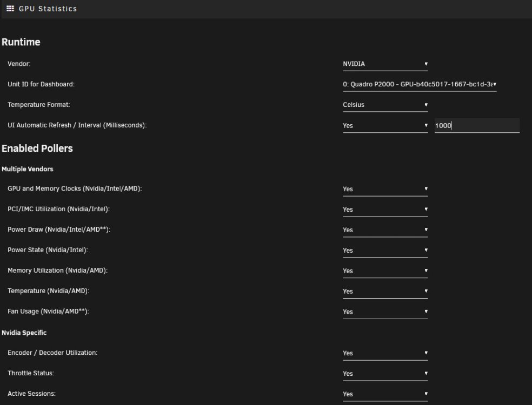Click the Power State (Nvidia/Intel) label
This screenshot has height=405, width=532.
click(x=48, y=250)
